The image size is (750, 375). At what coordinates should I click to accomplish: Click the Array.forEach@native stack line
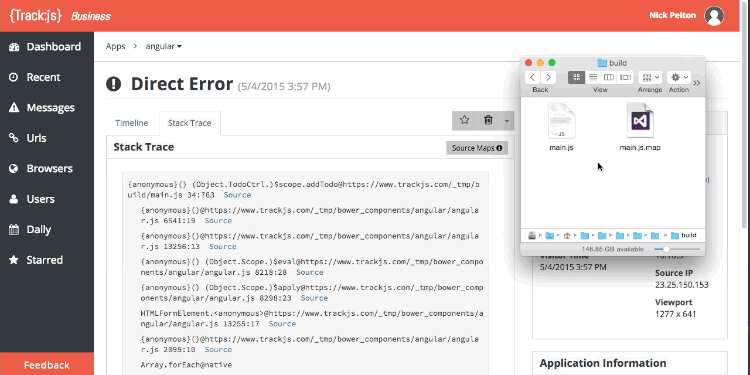186,364
